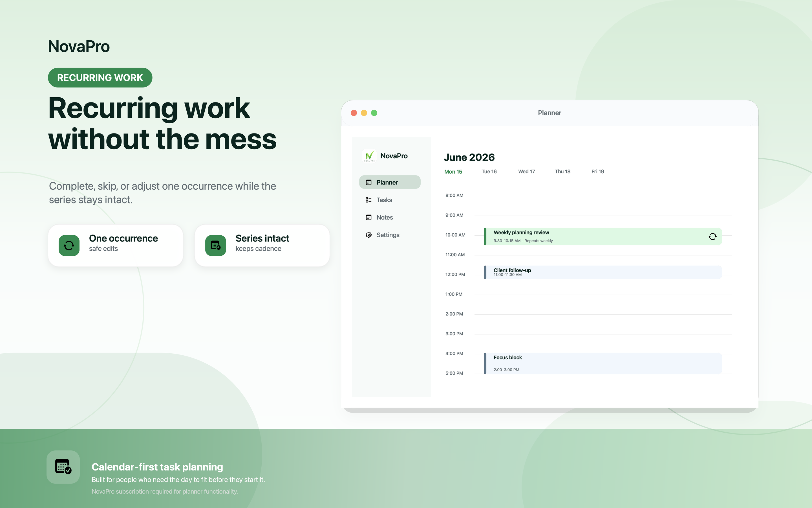The image size is (812, 508).
Task: Click the 3:00 PM time label
Action: (x=454, y=334)
